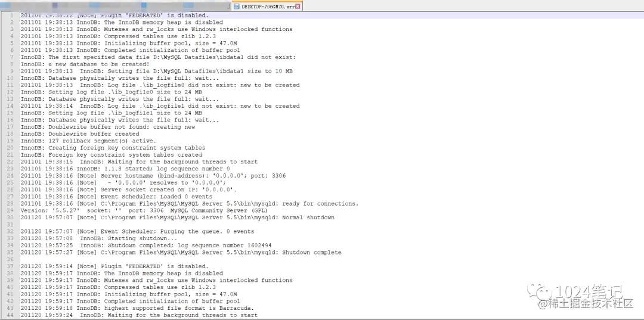Click the line 'Server hostname (bind-address): '0.0.0.0'; port: 3306'
The width and height of the screenshot is (644, 320).
153,176
